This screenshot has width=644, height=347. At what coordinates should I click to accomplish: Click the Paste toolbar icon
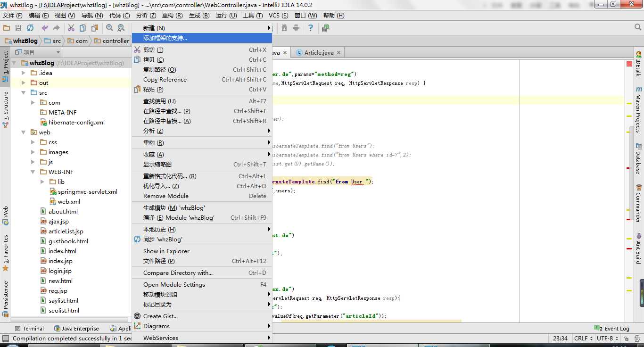coord(94,28)
